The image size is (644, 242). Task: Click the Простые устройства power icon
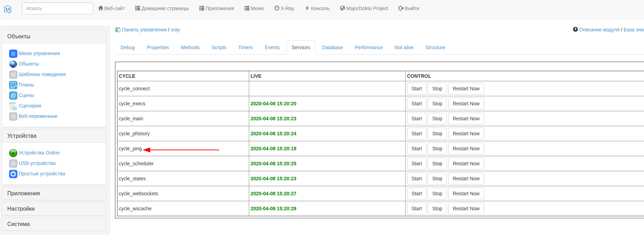13,174
